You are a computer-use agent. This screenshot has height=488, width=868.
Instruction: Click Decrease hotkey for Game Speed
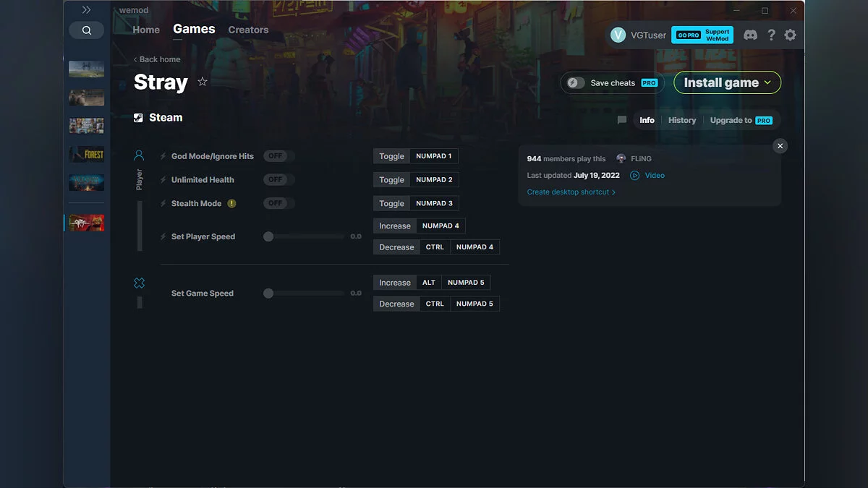tap(397, 304)
